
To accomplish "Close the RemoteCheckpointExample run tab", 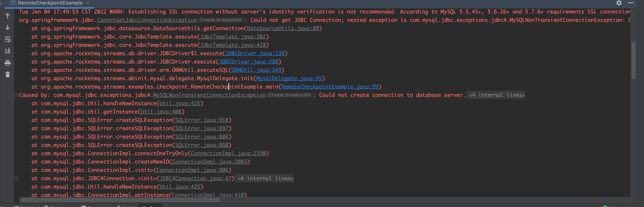I will coord(87,3).
